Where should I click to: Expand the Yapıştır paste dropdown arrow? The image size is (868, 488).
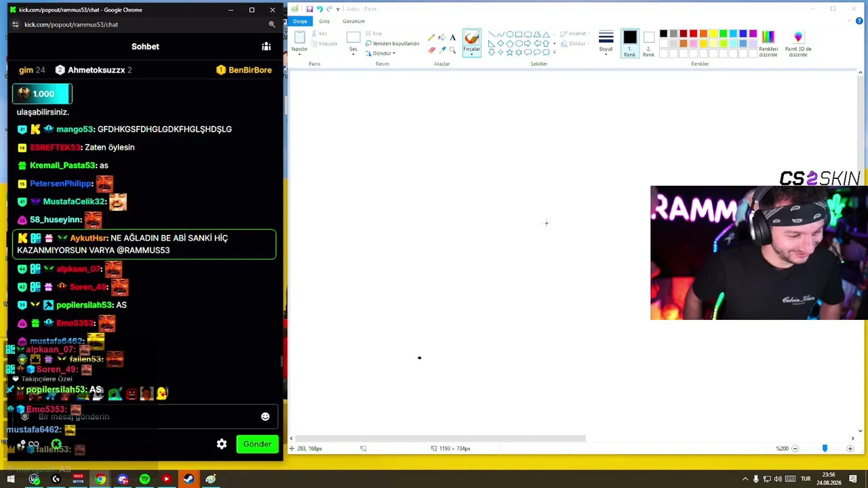click(299, 54)
